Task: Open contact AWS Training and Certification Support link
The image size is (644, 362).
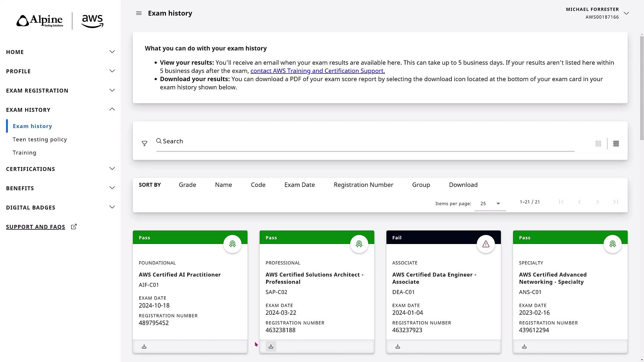Action: (x=317, y=71)
